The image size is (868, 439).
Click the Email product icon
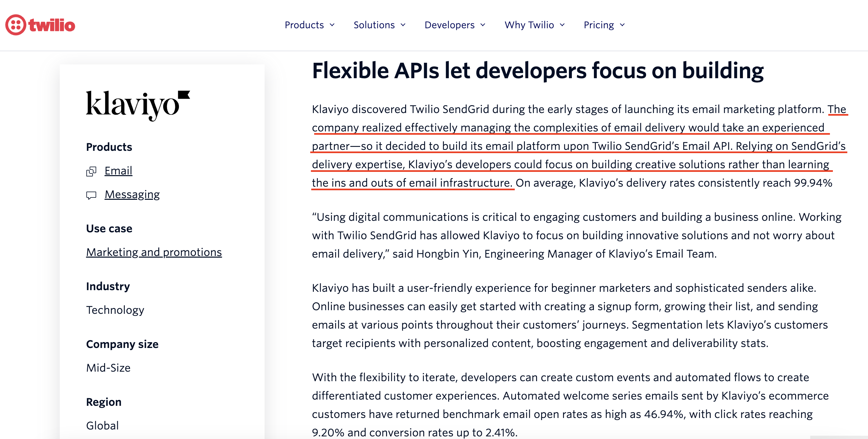[x=91, y=171]
